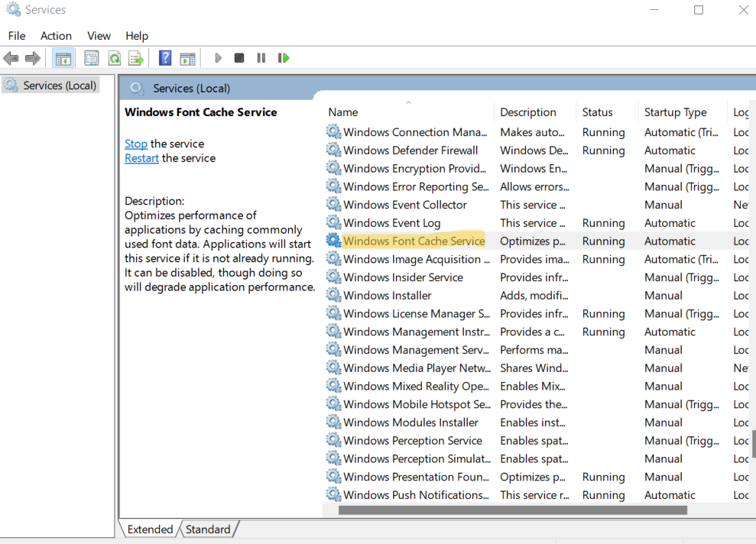Image resolution: width=756 pixels, height=544 pixels.
Task: Click the Export List toolbar icon
Action: point(136,58)
